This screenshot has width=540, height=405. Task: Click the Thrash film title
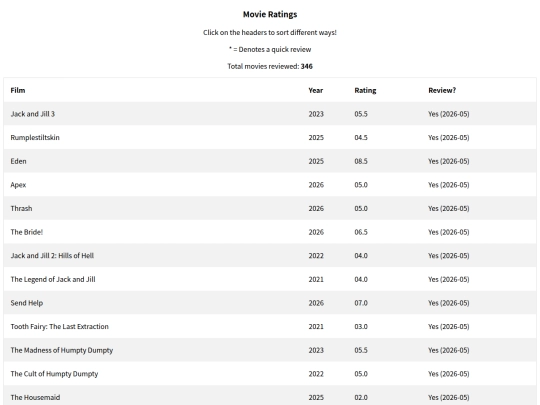coord(21,208)
